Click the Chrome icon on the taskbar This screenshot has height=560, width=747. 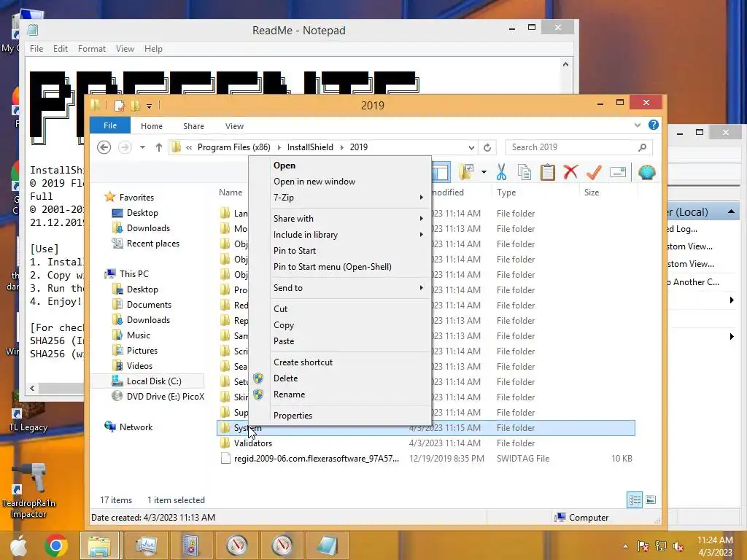55,545
